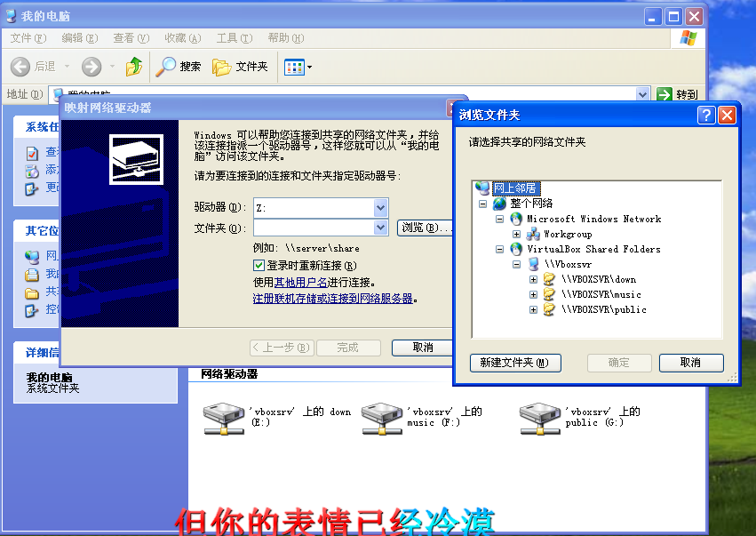Select network drive public (G:) icon
Viewport: 756px width, 536px height.
[540, 419]
